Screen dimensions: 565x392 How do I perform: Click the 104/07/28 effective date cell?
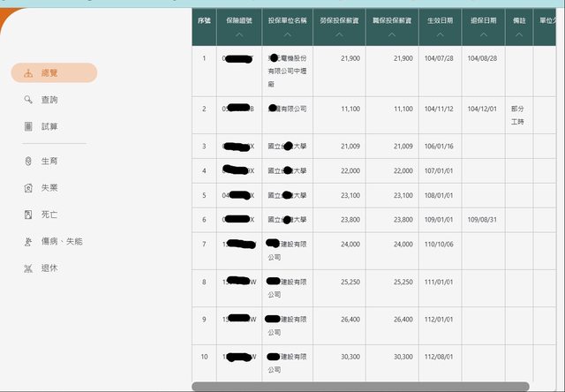pyautogui.click(x=439, y=58)
